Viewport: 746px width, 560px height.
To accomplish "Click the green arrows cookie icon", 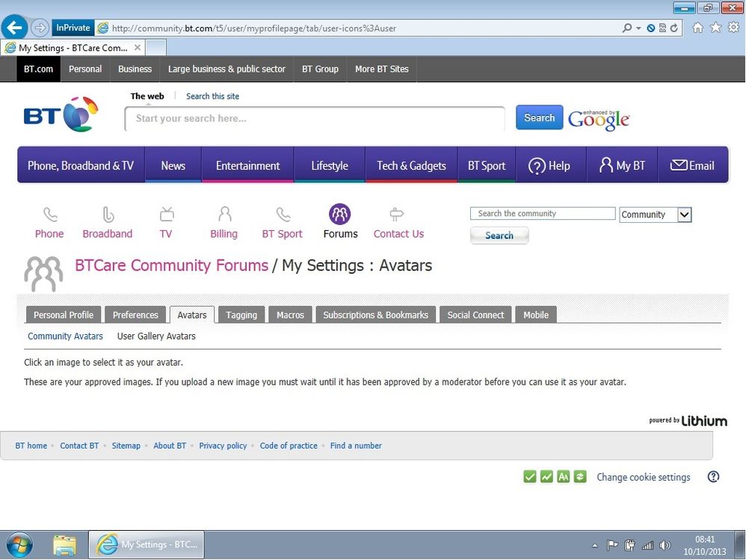I will (580, 476).
